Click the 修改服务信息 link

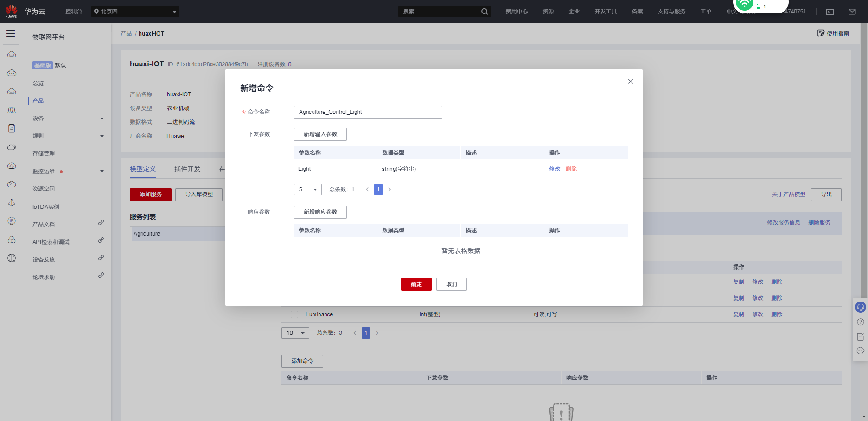tap(784, 223)
